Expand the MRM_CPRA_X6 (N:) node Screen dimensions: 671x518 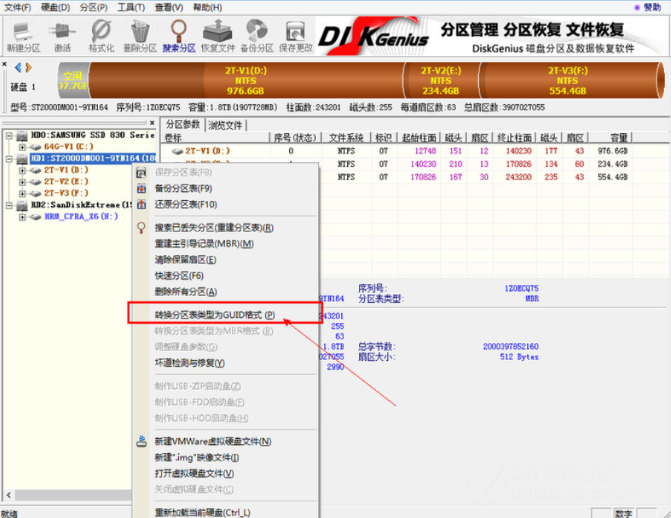click(x=22, y=217)
